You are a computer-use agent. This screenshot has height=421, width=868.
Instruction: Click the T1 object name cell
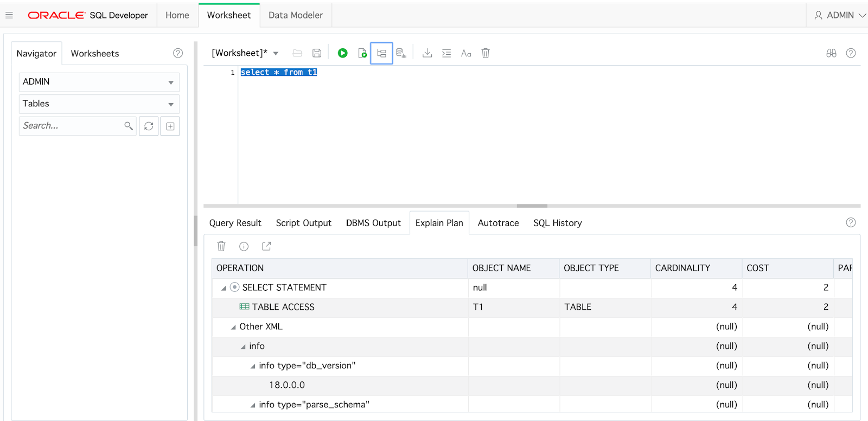[x=513, y=307]
